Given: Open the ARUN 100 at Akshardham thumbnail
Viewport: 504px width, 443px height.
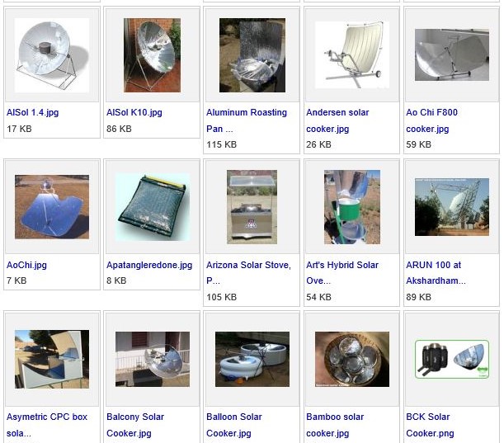Looking at the screenshot, I should point(451,207).
